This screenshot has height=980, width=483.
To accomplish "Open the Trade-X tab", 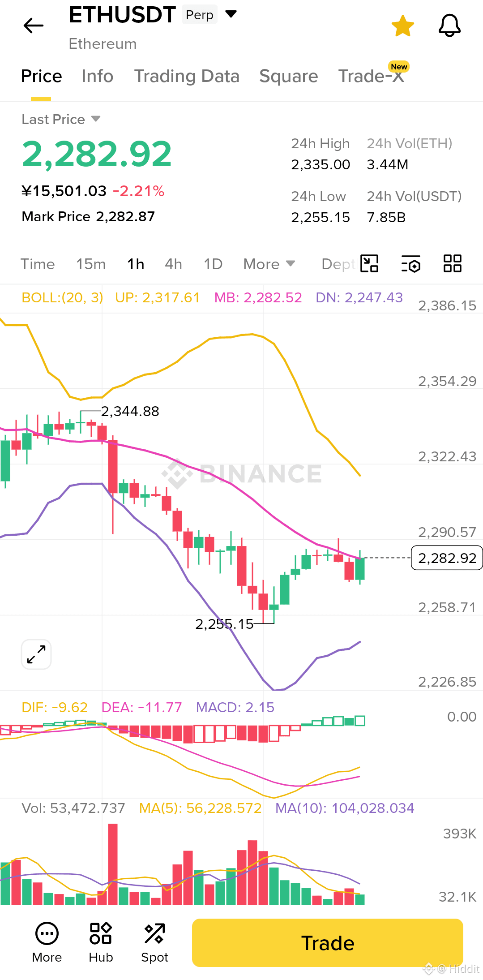I will click(x=372, y=76).
